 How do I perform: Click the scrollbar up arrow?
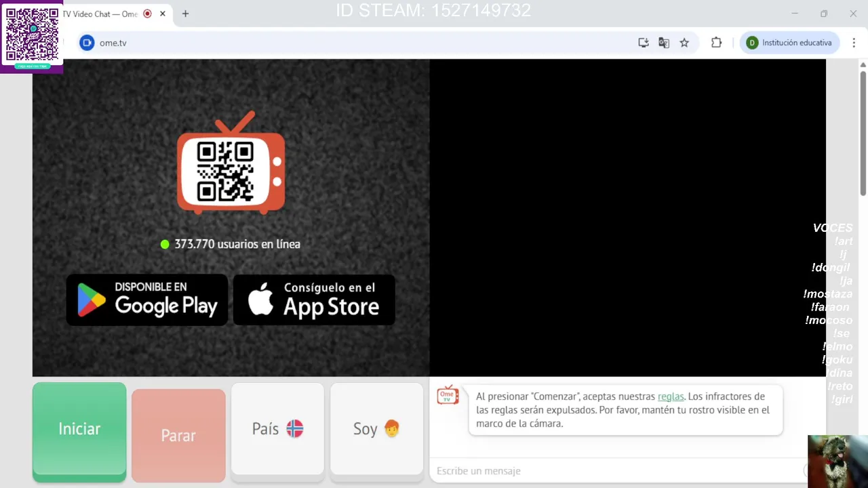point(863,65)
